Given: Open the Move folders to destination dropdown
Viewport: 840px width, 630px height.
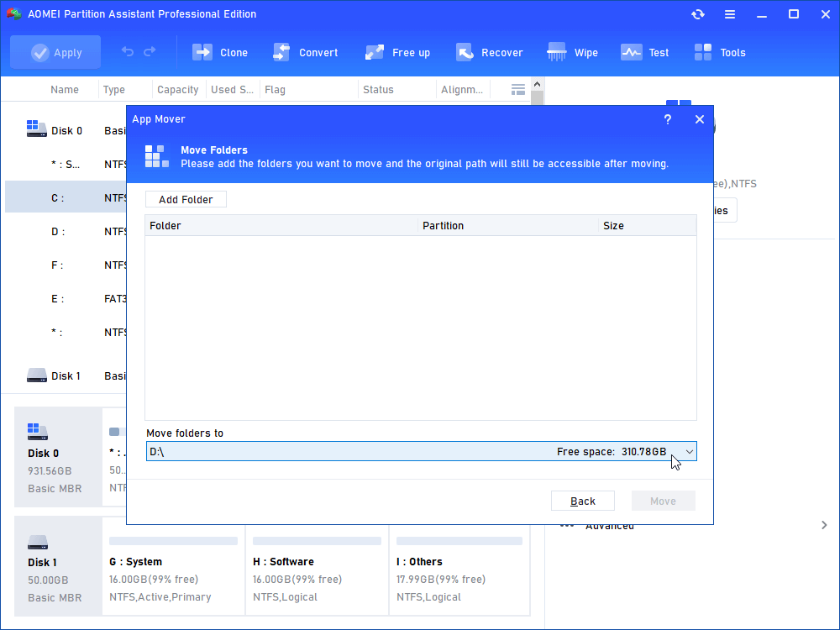Looking at the screenshot, I should (x=421, y=452).
